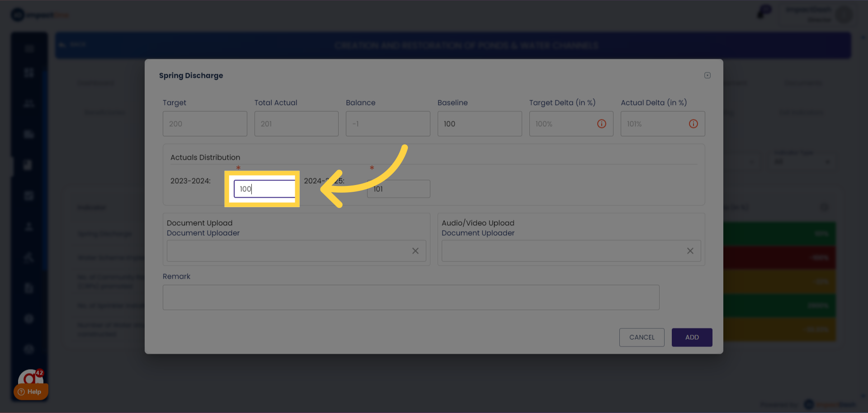868x413 pixels.
Task: Click into the Remark text box
Action: click(410, 297)
